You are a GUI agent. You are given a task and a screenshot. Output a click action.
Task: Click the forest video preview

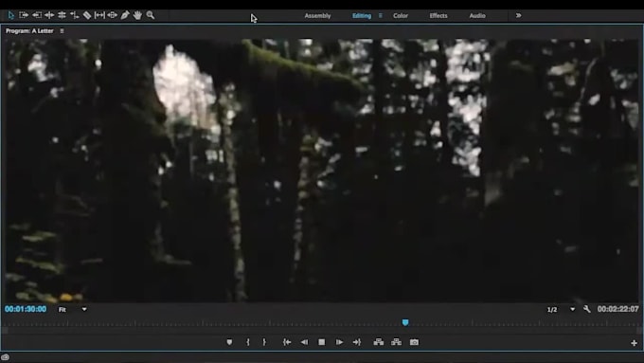[322, 171]
